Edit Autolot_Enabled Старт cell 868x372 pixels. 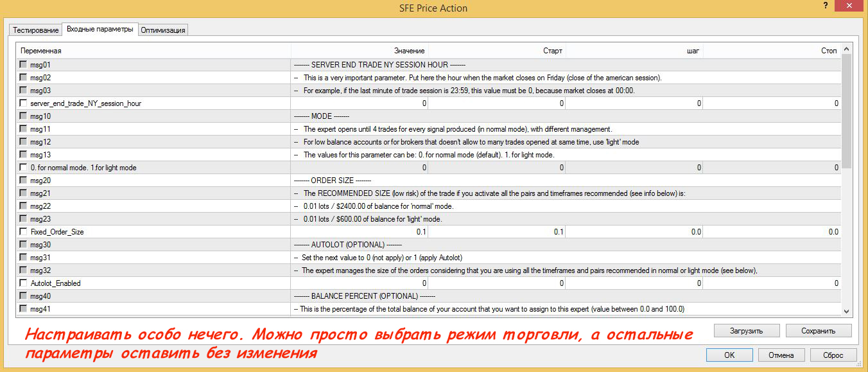[x=497, y=283]
